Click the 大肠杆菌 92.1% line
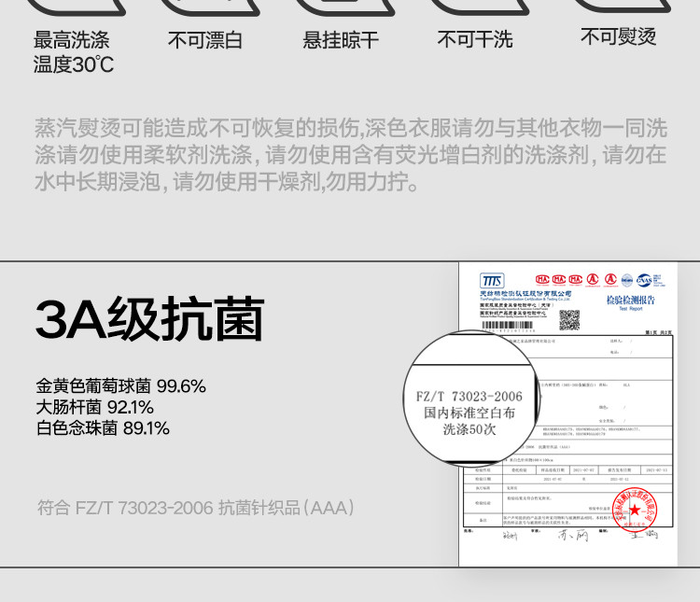The image size is (700, 602). coord(94,407)
